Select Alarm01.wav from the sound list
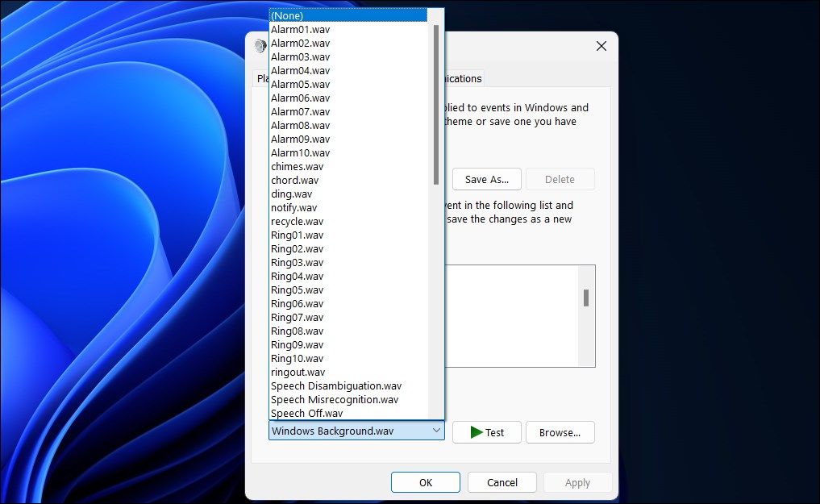820x504 pixels. click(300, 29)
